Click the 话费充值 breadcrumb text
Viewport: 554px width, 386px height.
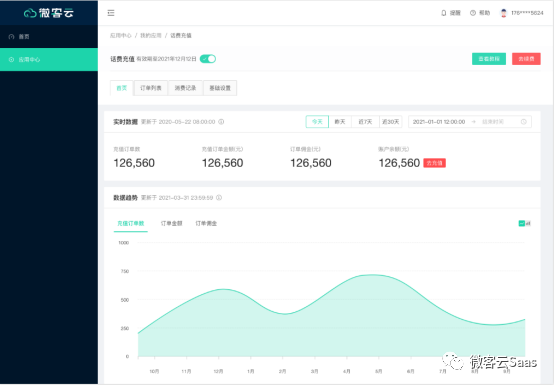(x=181, y=35)
